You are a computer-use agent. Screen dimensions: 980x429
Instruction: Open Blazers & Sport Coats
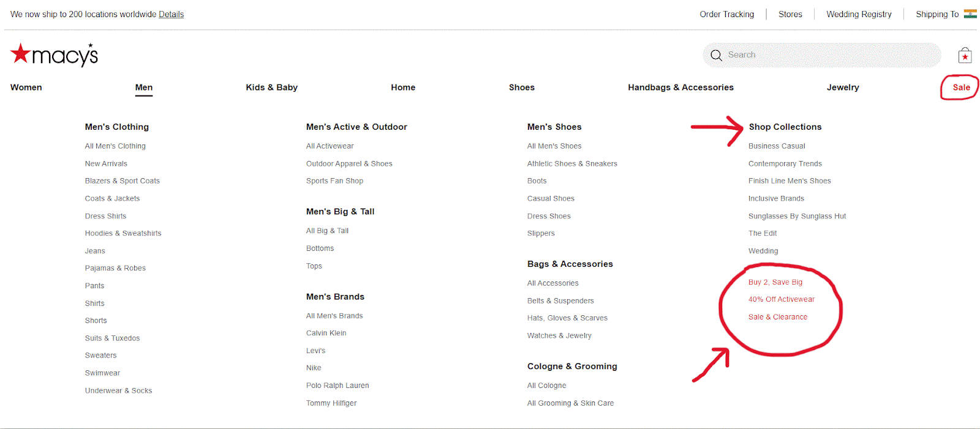pos(123,181)
